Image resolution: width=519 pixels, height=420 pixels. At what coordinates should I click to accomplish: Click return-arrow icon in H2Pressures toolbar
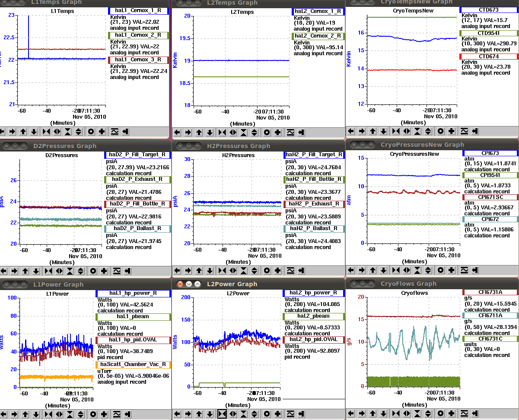pos(302,271)
